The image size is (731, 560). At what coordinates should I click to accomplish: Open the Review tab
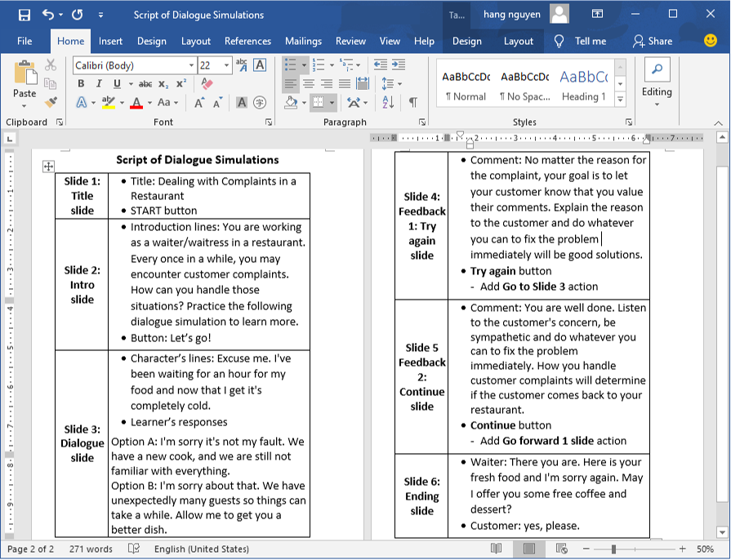(x=350, y=41)
